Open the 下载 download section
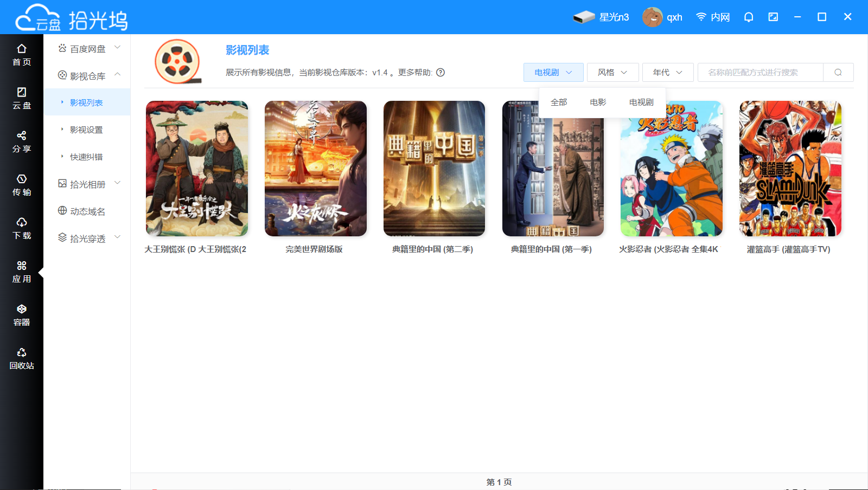The width and height of the screenshot is (868, 490). coord(22,228)
